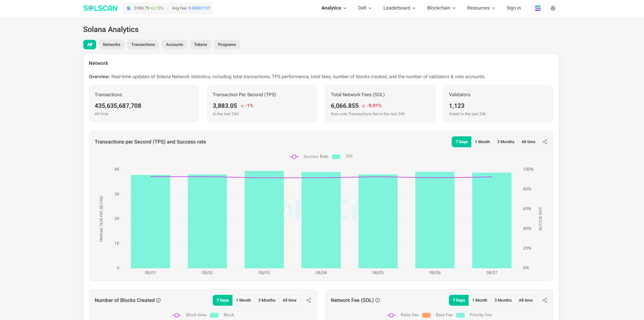
Task: Switch to the Tokens tab
Action: (200, 45)
